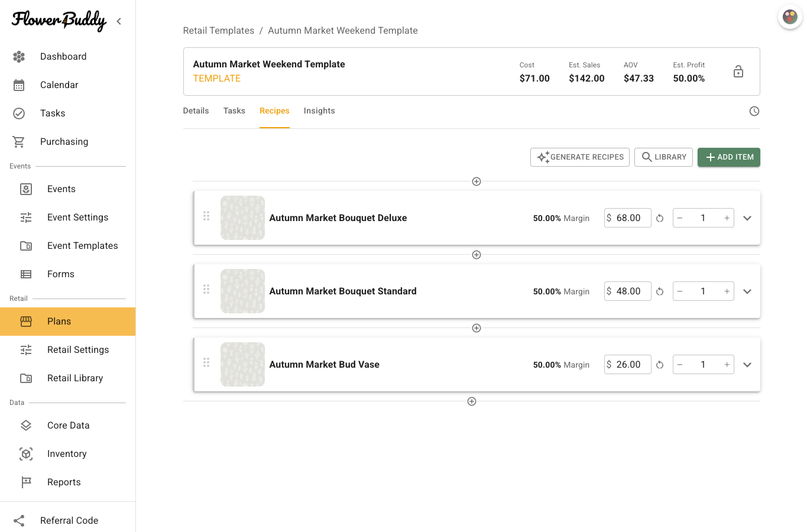Edit the Bud Vase price field
This screenshot has height=532, width=807.
[x=628, y=365]
